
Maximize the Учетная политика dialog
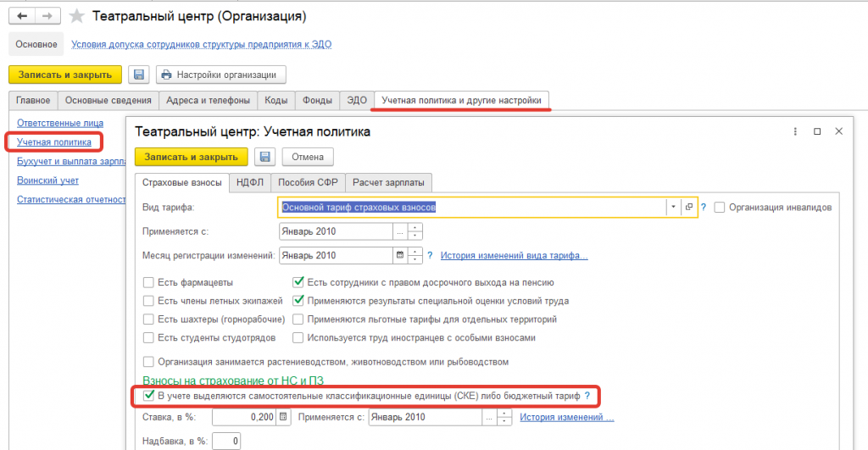click(817, 131)
